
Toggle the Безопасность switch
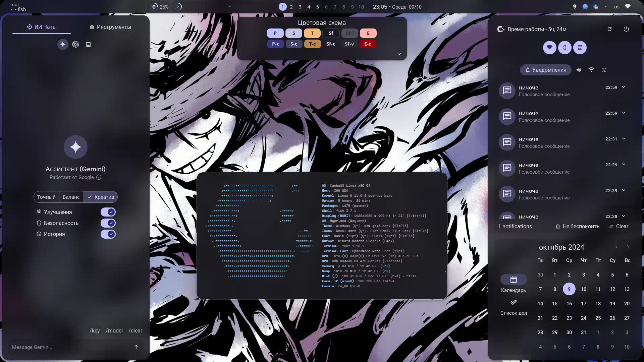pyautogui.click(x=108, y=223)
